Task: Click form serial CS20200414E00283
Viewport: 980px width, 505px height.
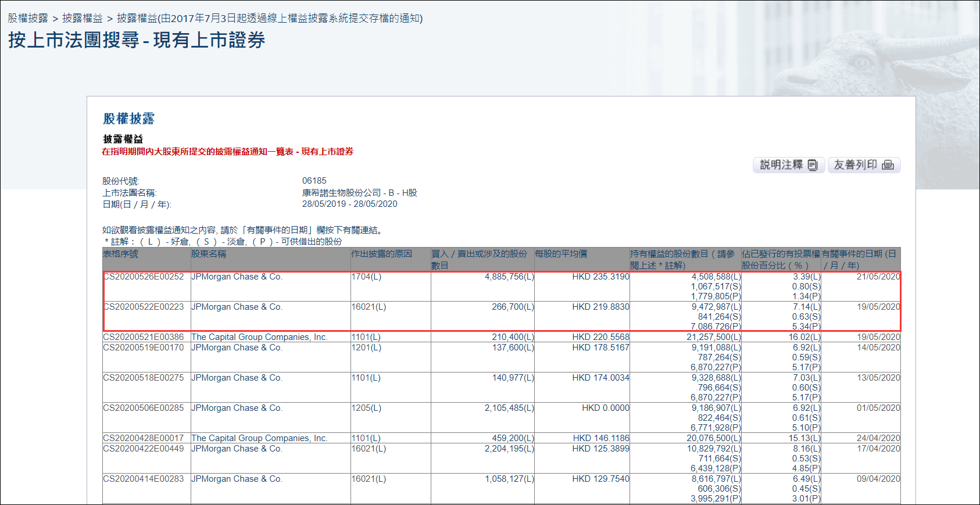Action: pyautogui.click(x=144, y=479)
